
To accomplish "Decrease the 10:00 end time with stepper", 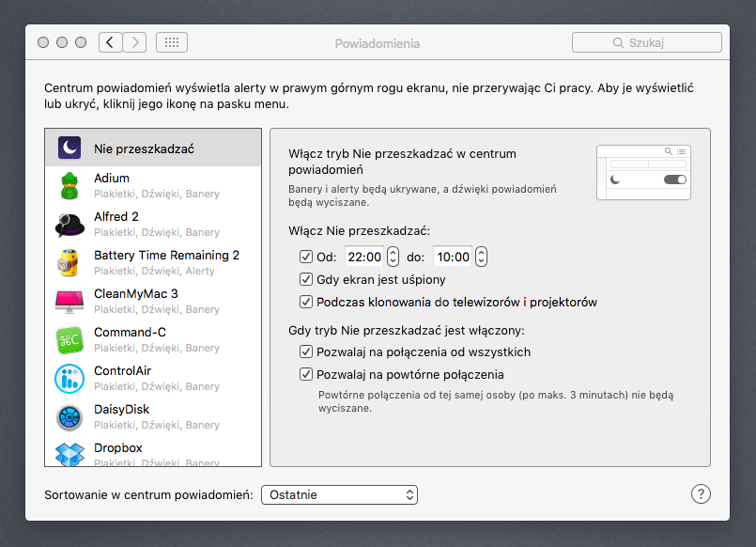I will [479, 260].
